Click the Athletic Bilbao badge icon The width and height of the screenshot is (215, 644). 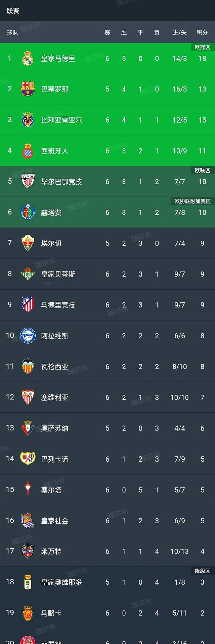click(28, 181)
